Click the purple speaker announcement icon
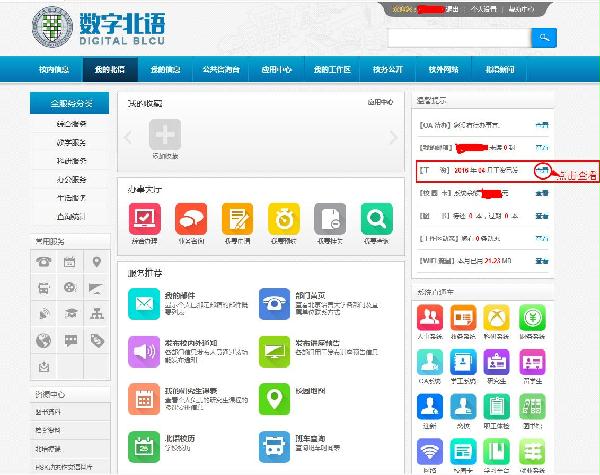 tap(144, 350)
